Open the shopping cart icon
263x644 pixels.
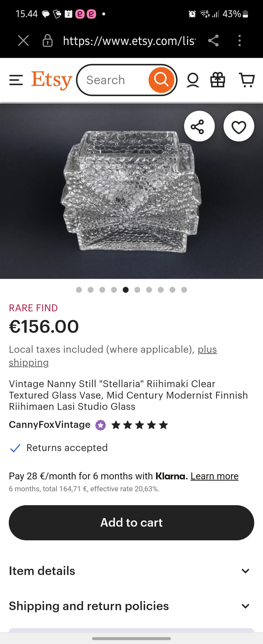247,80
